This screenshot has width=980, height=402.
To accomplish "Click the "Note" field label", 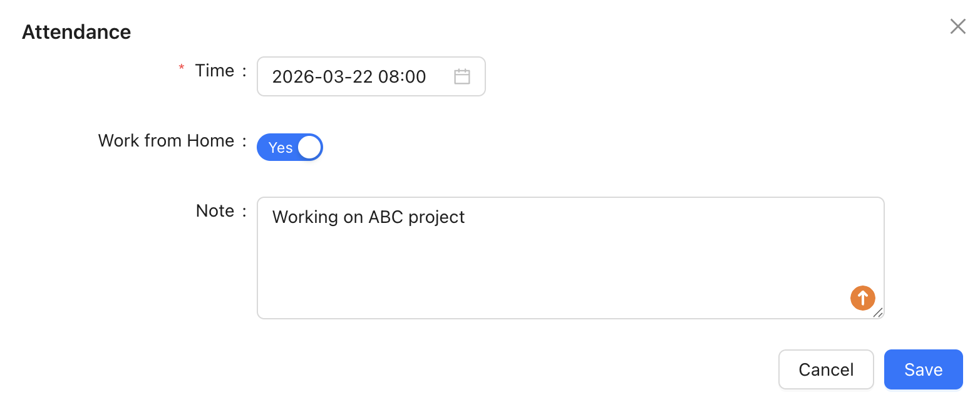I will pyautogui.click(x=215, y=211).
